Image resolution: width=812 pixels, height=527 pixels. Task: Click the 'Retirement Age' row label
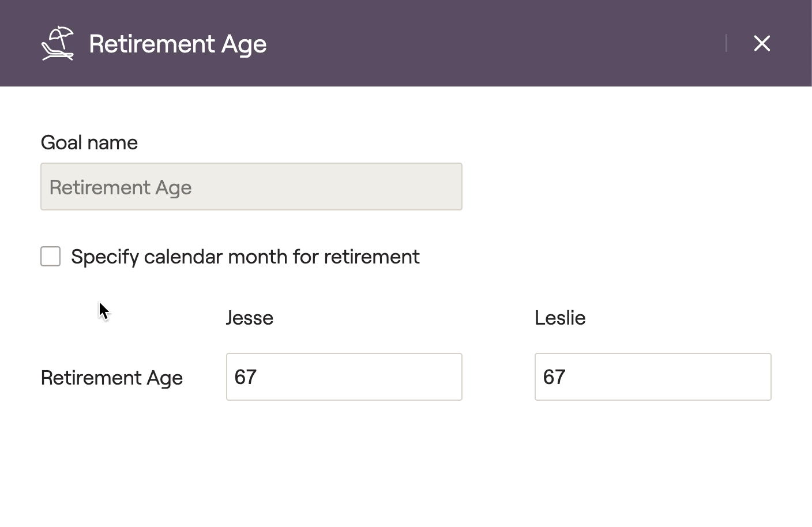click(112, 378)
